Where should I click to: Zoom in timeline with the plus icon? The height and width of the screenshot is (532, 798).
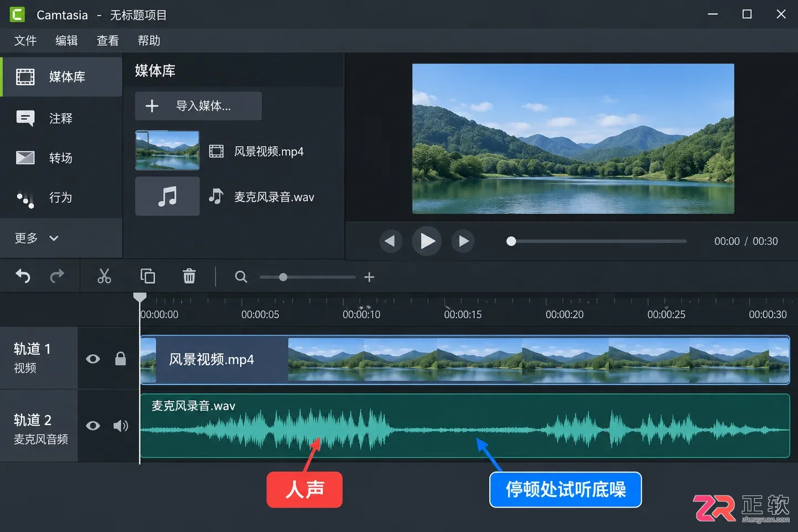click(369, 277)
